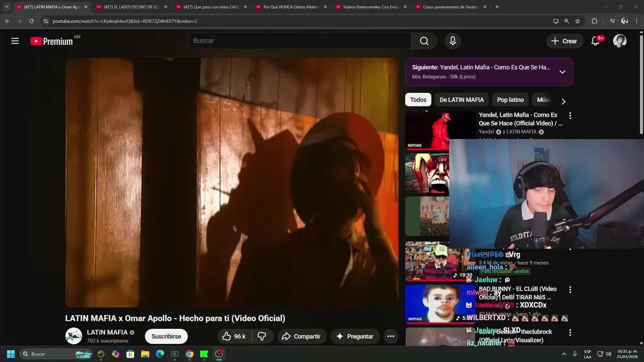Click the install app icon in address bar

tap(555, 21)
